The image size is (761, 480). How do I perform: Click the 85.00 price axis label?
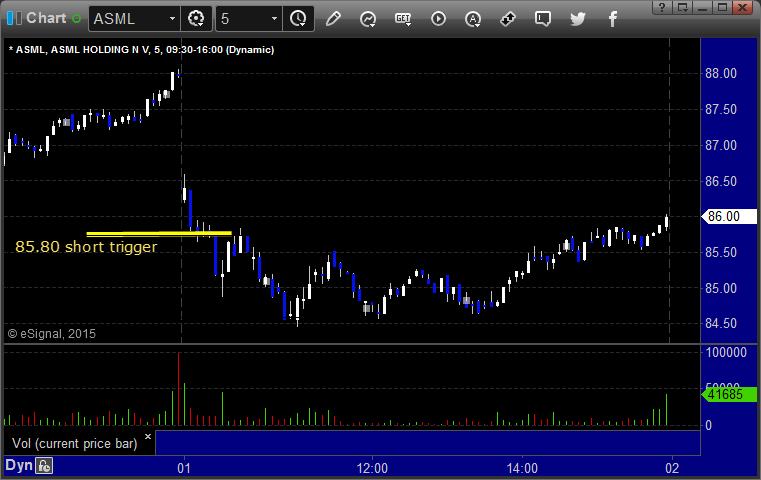pyautogui.click(x=721, y=288)
